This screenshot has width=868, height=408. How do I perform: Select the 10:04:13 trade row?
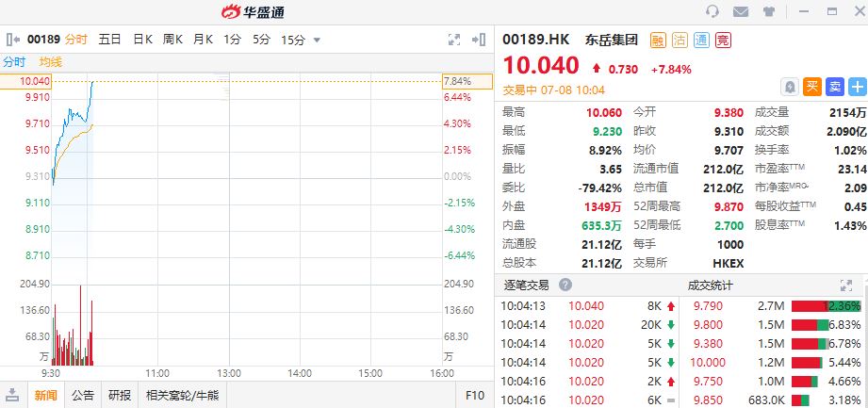pyautogui.click(x=587, y=306)
